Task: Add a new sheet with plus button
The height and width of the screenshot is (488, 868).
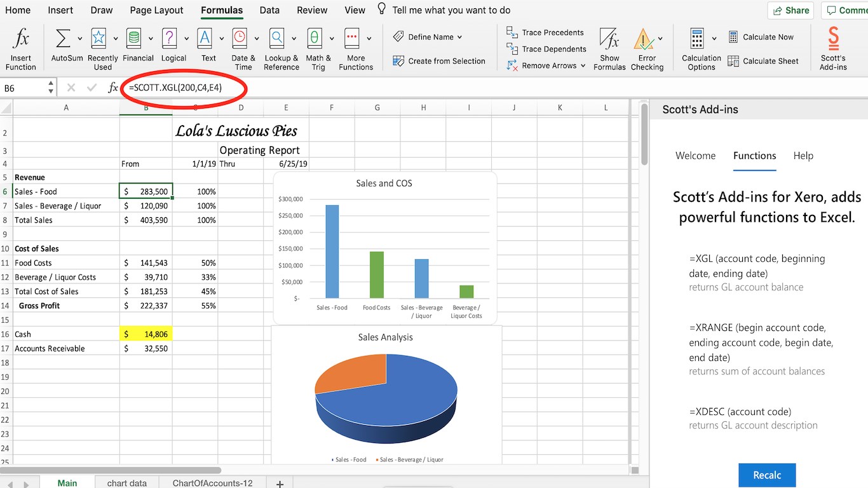Action: pyautogui.click(x=280, y=484)
